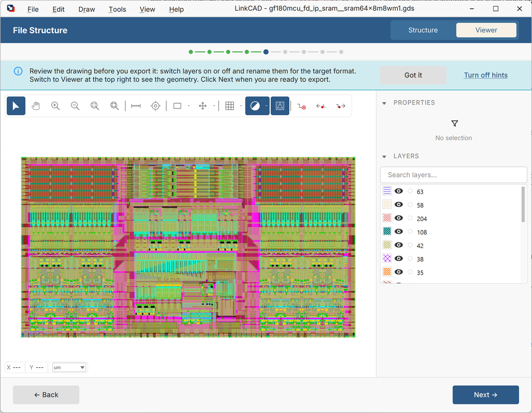This screenshot has height=413, width=532.
Task: Click the left-arrow vertex icon
Action: coord(321,106)
